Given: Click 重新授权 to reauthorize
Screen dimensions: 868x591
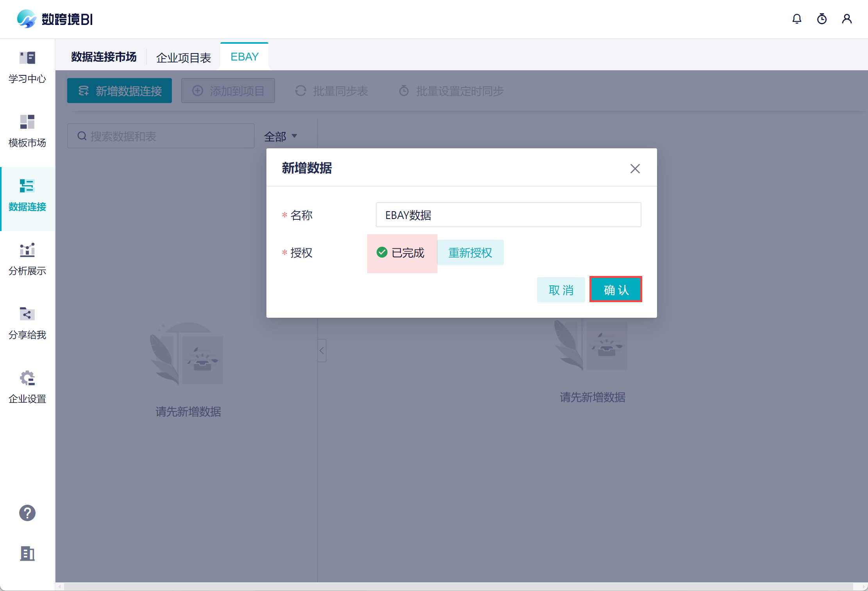Looking at the screenshot, I should (x=470, y=253).
